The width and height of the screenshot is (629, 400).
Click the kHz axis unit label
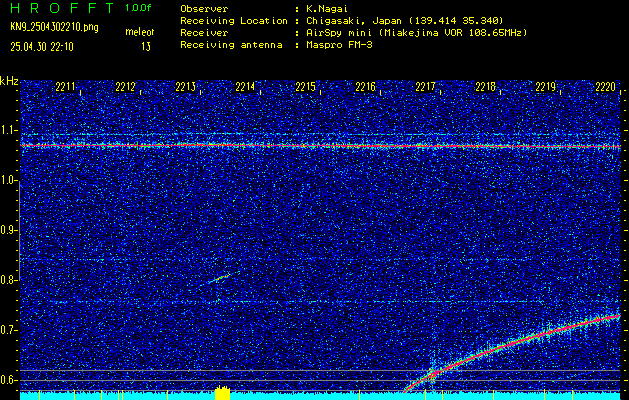(x=9, y=81)
